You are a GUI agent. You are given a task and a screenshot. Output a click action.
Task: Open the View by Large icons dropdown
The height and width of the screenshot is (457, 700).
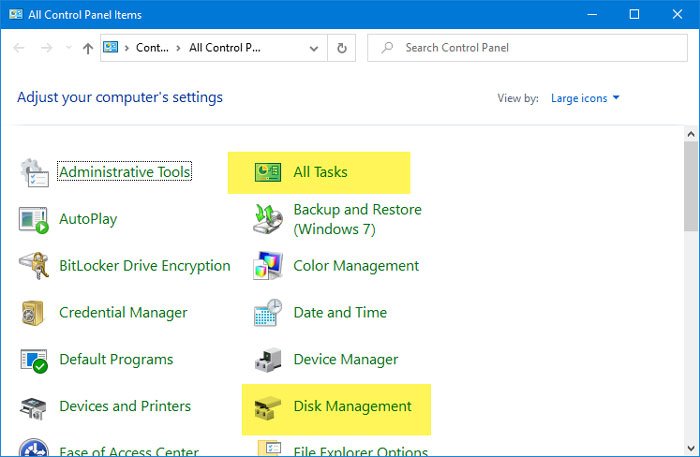coord(585,98)
